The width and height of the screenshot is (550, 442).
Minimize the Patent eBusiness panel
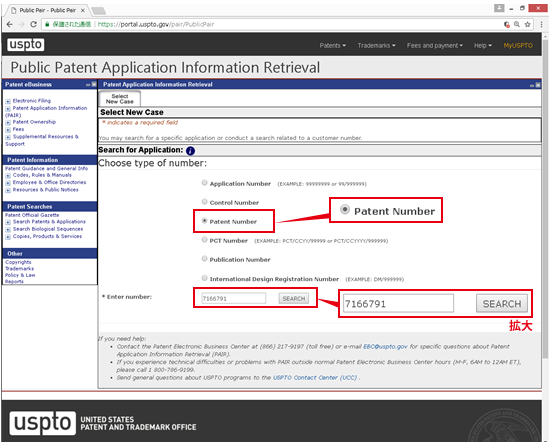point(88,85)
